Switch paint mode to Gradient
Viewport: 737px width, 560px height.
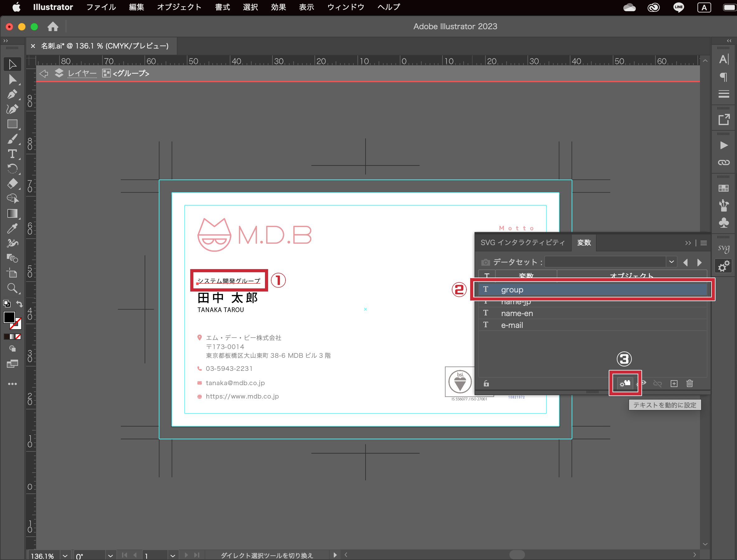click(13, 337)
